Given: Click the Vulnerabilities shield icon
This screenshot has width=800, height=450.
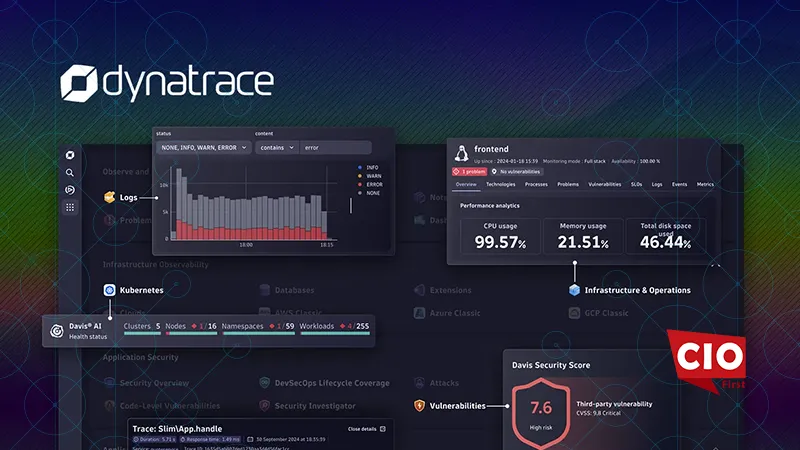Looking at the screenshot, I should click(419, 406).
